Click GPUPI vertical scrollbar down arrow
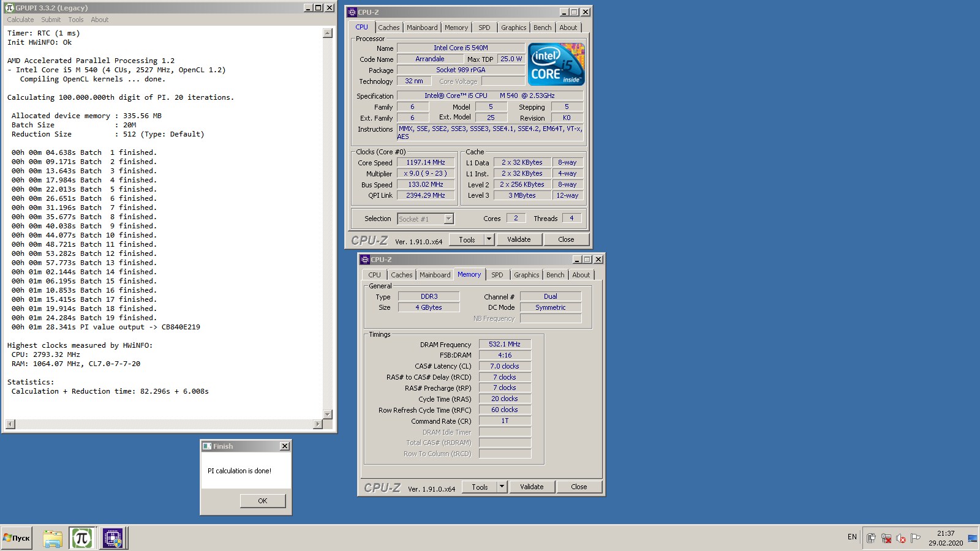This screenshot has height=551, width=980. coord(328,414)
